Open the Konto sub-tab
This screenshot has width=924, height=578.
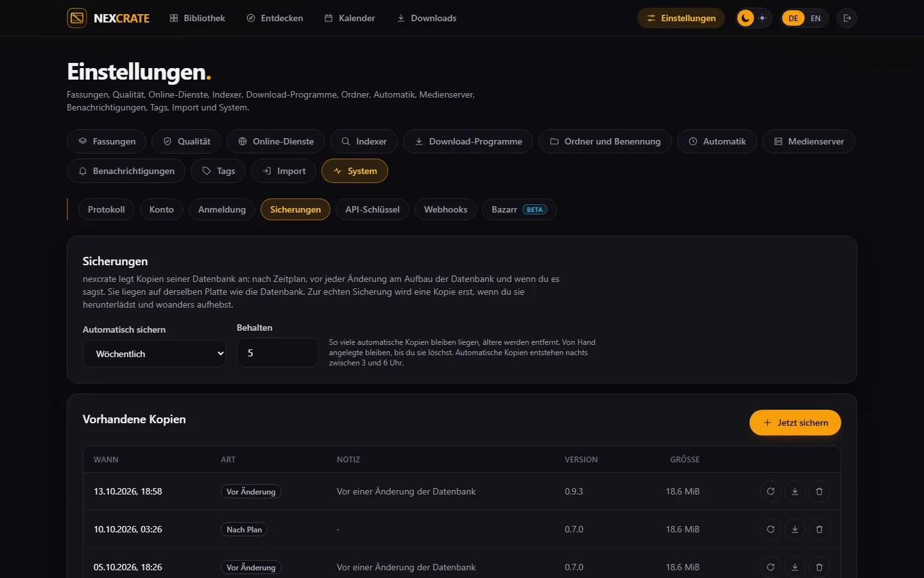[x=162, y=209]
